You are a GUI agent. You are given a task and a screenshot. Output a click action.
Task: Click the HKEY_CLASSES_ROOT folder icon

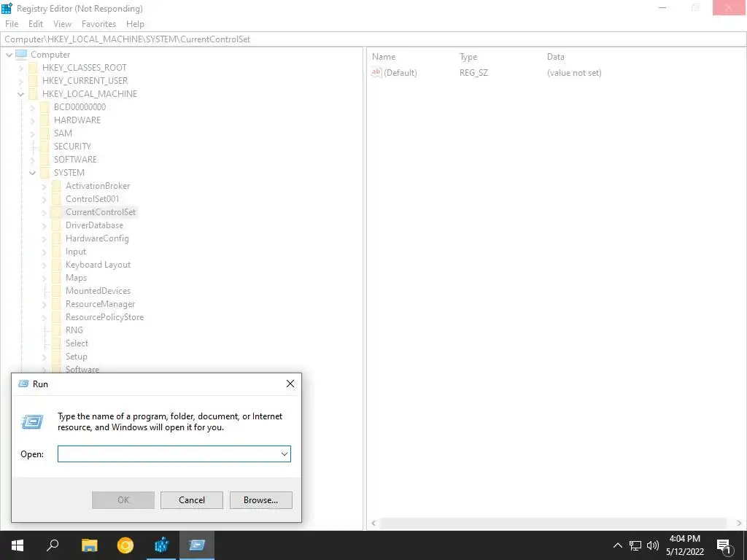click(x=33, y=68)
